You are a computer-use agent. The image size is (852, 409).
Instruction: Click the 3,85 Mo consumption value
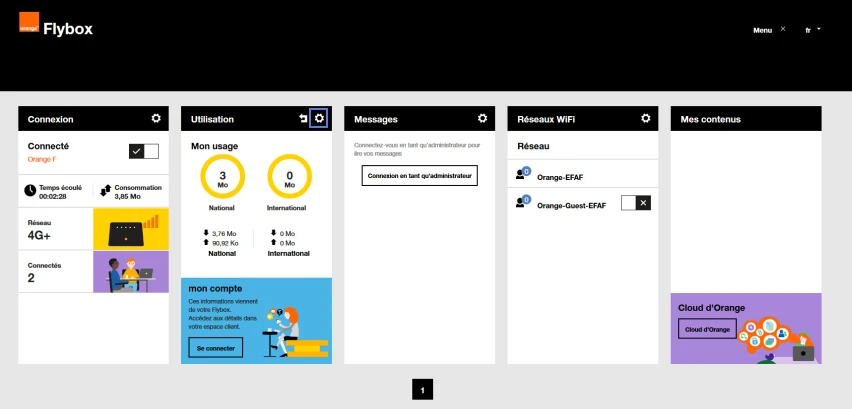click(128, 197)
